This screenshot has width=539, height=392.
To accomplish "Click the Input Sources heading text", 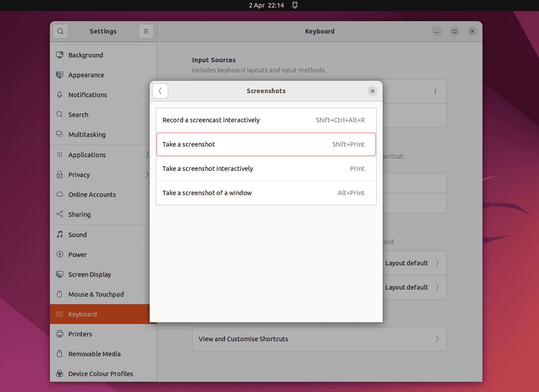I will click(214, 60).
